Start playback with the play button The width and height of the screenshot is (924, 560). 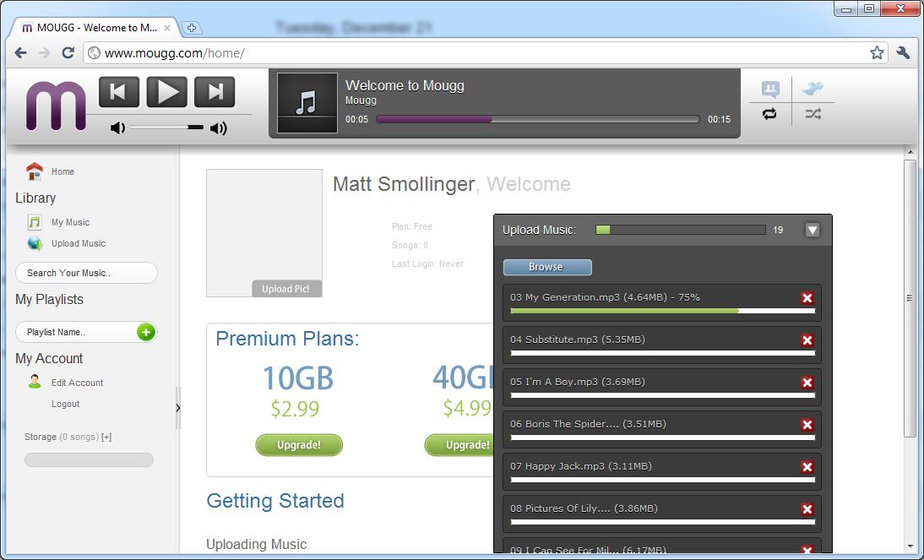click(166, 91)
